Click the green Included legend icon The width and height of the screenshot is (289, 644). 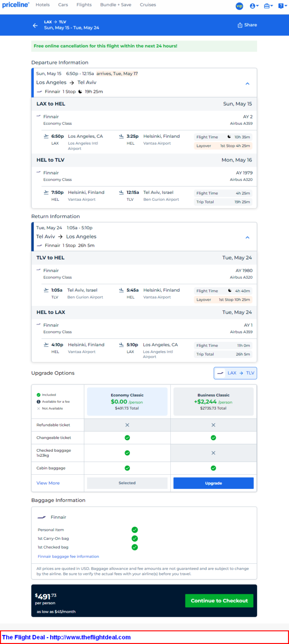[x=38, y=395]
